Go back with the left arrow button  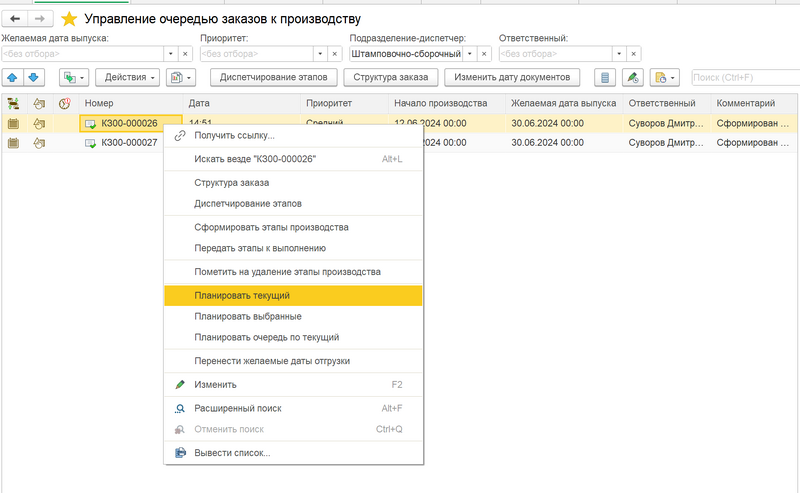click(15, 19)
